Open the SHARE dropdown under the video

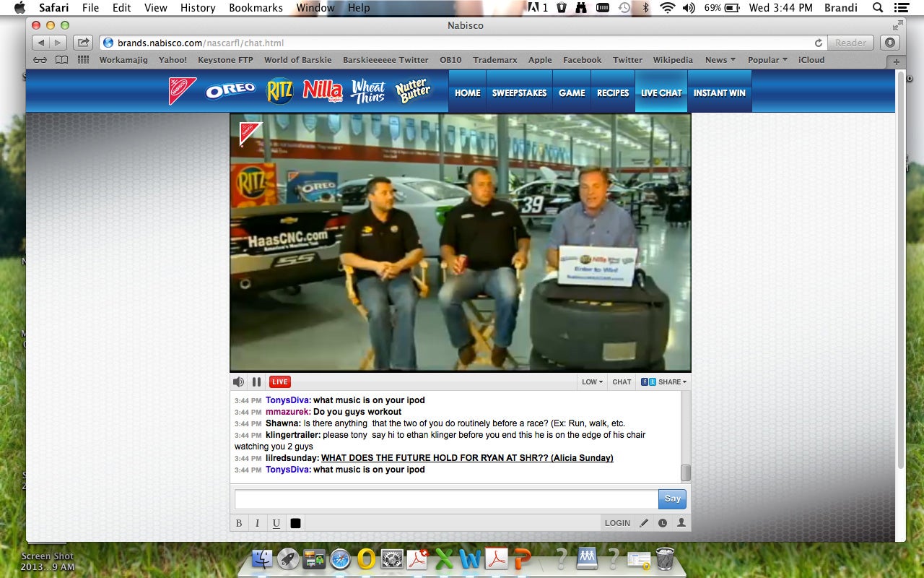(664, 382)
